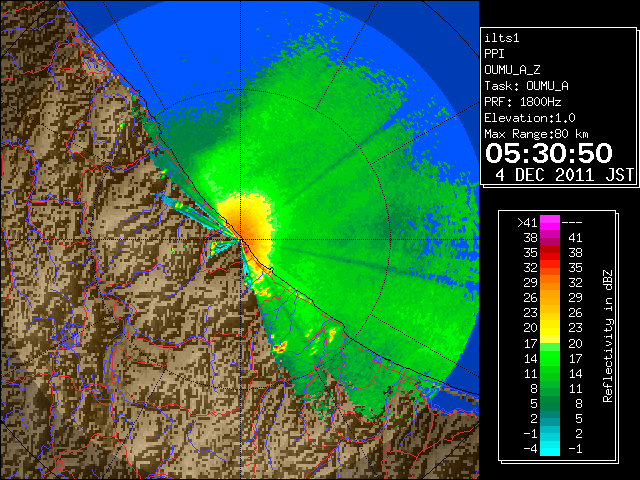Pick the yellow band of reflectivity scale
The width and height of the screenshot is (640, 480).
(550, 329)
